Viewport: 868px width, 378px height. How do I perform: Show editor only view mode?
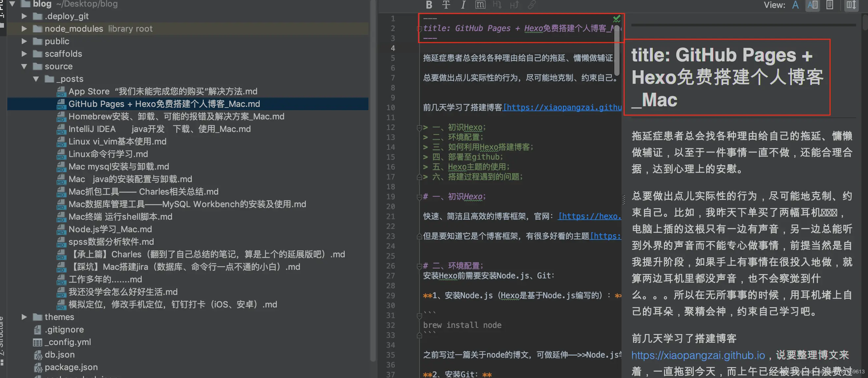click(x=795, y=5)
